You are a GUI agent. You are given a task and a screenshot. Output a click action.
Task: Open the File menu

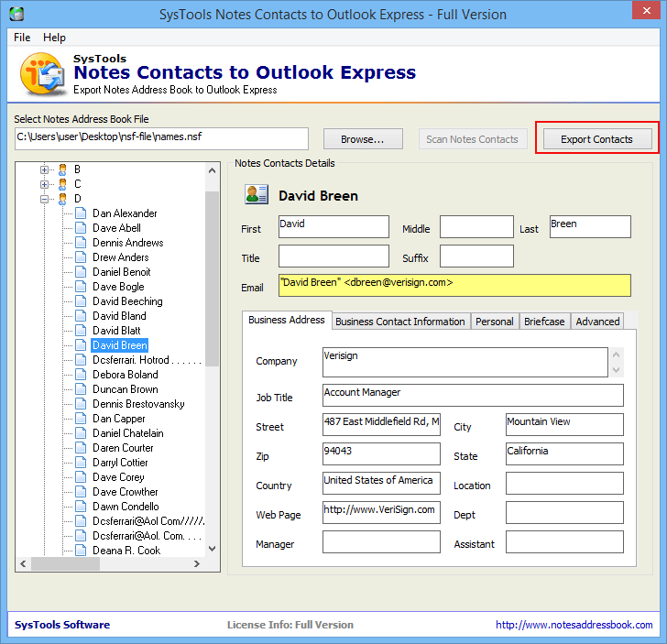point(22,38)
